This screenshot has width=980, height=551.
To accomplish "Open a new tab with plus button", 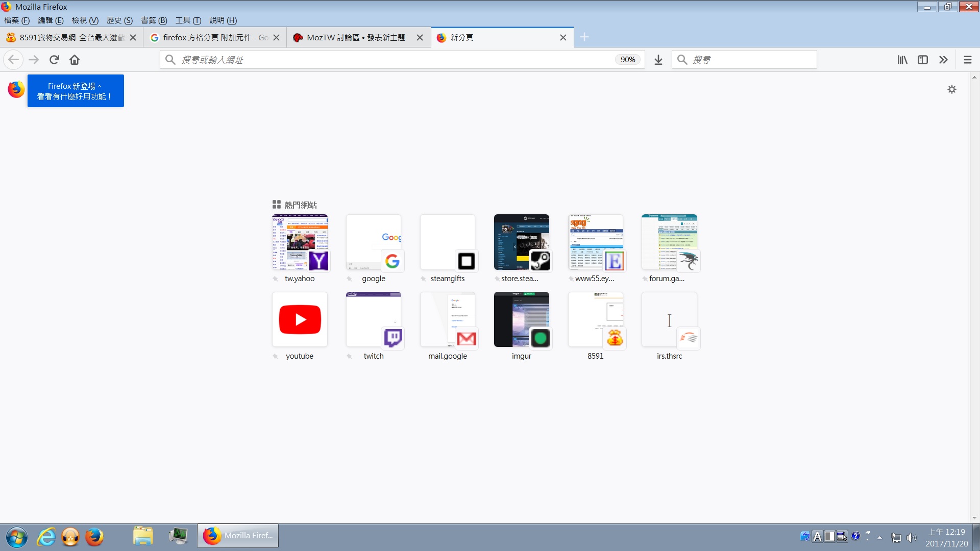I will coord(584,37).
